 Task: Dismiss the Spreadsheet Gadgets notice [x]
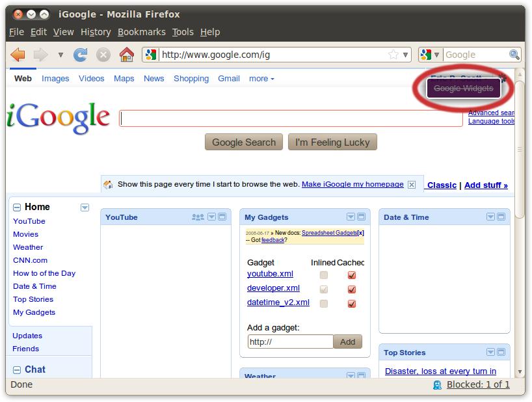[361, 233]
